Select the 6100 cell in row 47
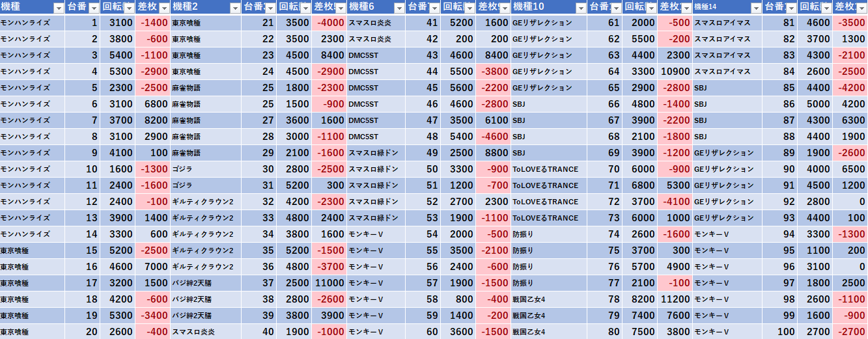Image resolution: width=868 pixels, height=339 pixels. [x=494, y=120]
